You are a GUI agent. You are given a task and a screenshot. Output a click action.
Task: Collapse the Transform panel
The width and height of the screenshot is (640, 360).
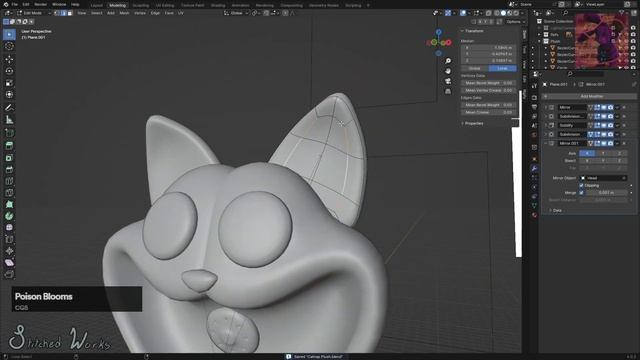point(473,31)
